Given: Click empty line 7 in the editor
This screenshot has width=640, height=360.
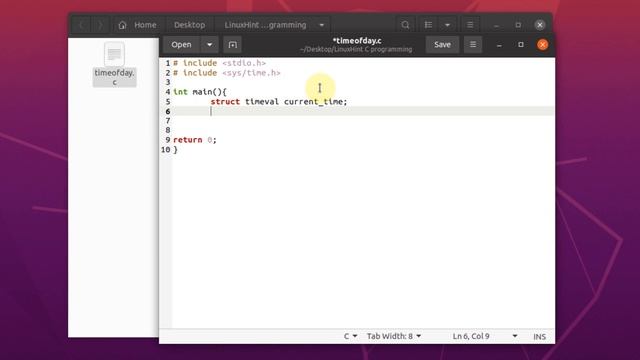Looking at the screenshot, I should pos(362,121).
